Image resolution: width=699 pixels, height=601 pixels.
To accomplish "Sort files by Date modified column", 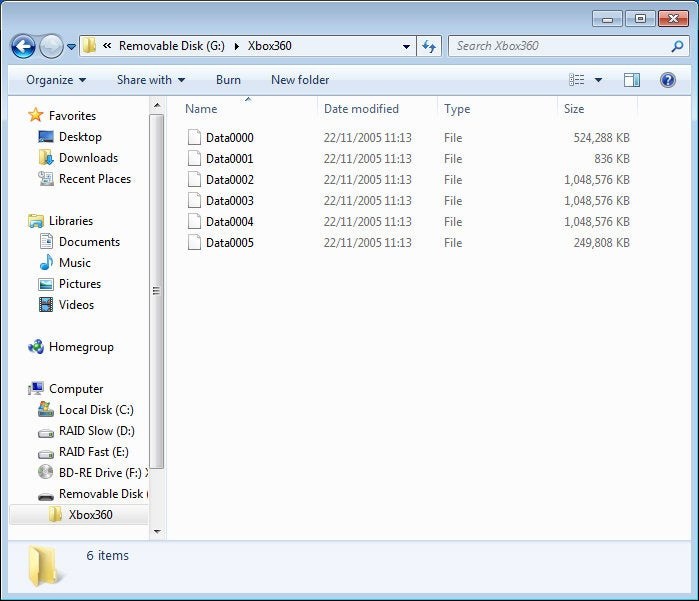I will [361, 109].
